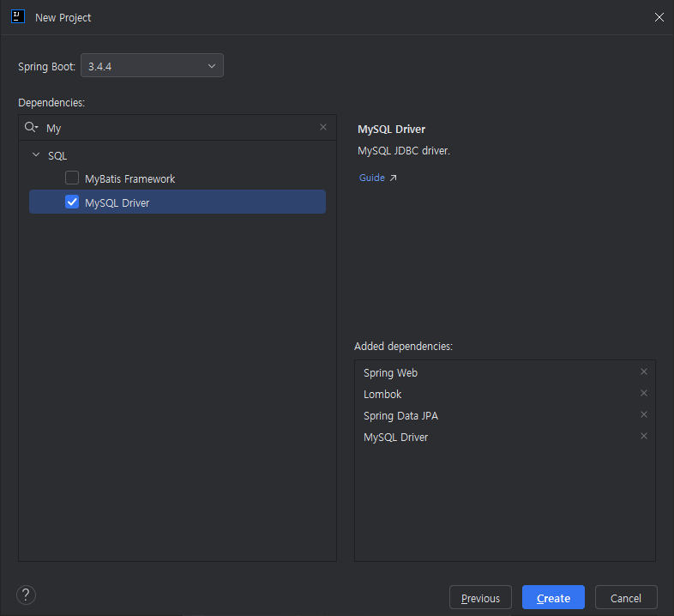
Task: Click the 'MySQL JDBC driver.' description text
Action: click(x=404, y=150)
